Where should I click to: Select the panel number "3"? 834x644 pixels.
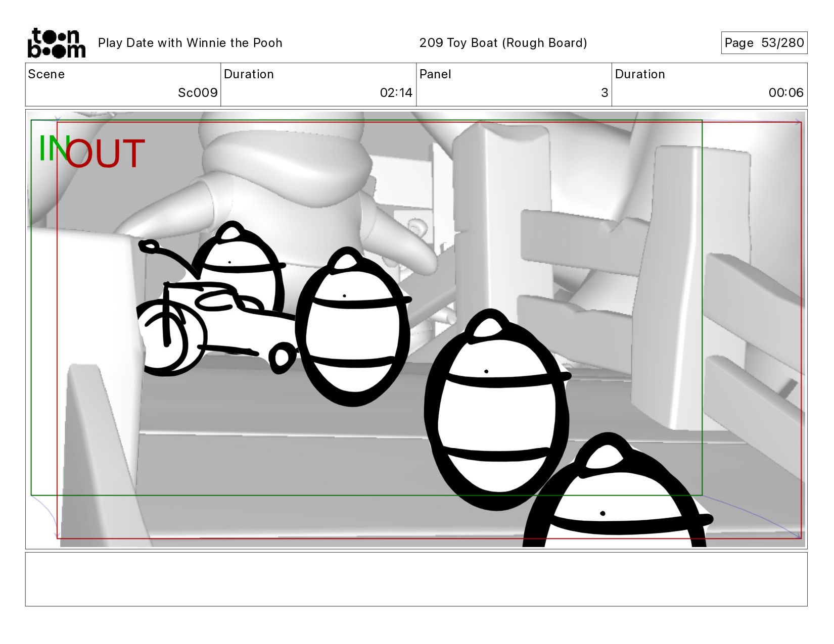tap(605, 93)
